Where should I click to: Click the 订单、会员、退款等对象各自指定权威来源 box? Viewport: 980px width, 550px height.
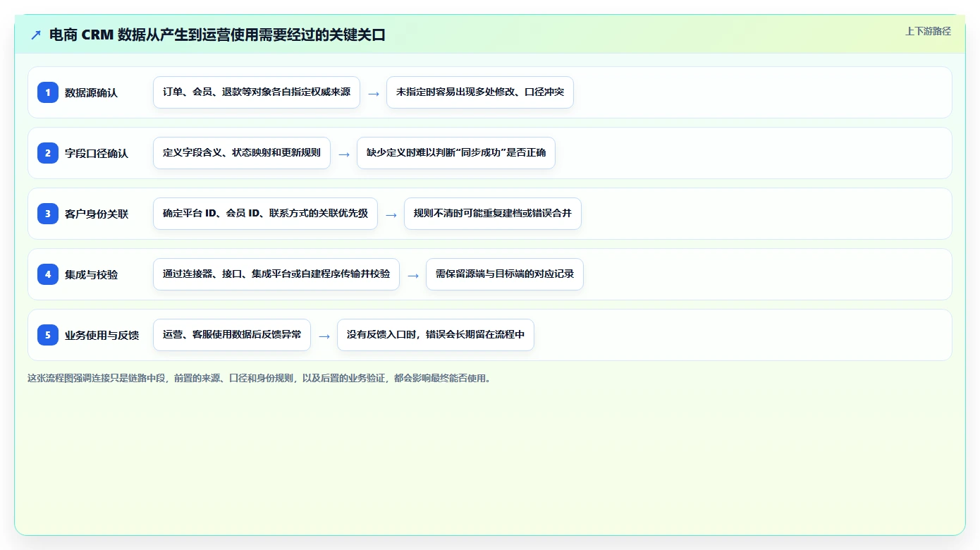[257, 92]
